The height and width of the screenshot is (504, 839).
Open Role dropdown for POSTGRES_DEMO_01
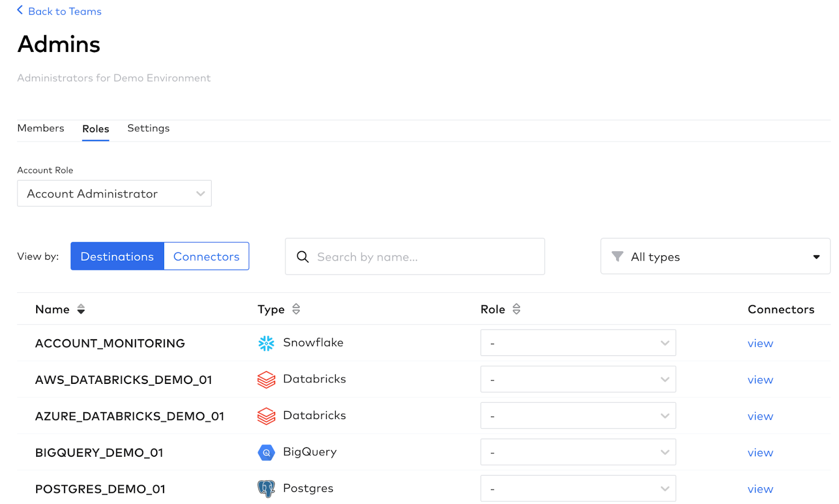(578, 489)
